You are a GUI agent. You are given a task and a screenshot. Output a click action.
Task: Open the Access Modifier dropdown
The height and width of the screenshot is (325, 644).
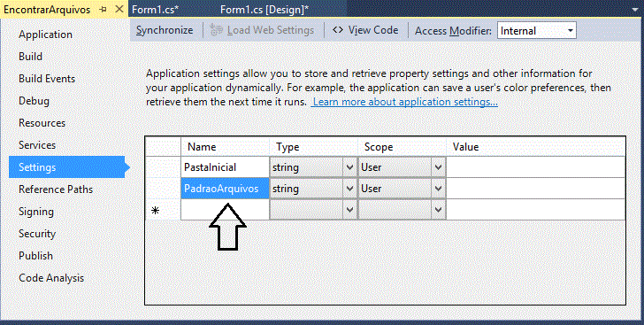coord(537,31)
